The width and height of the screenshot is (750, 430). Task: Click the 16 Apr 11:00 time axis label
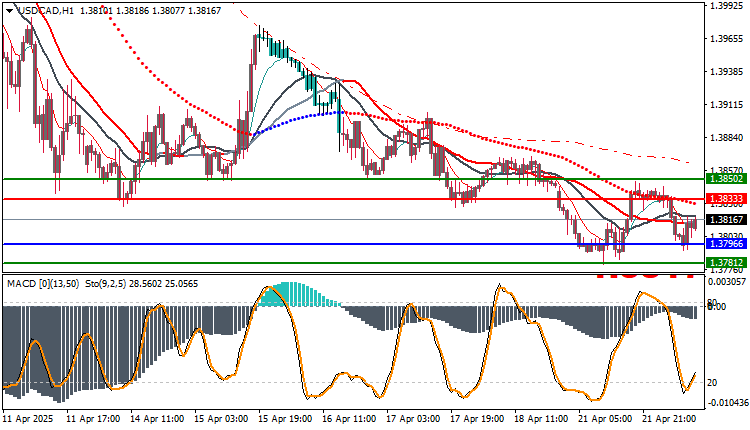pos(349,419)
